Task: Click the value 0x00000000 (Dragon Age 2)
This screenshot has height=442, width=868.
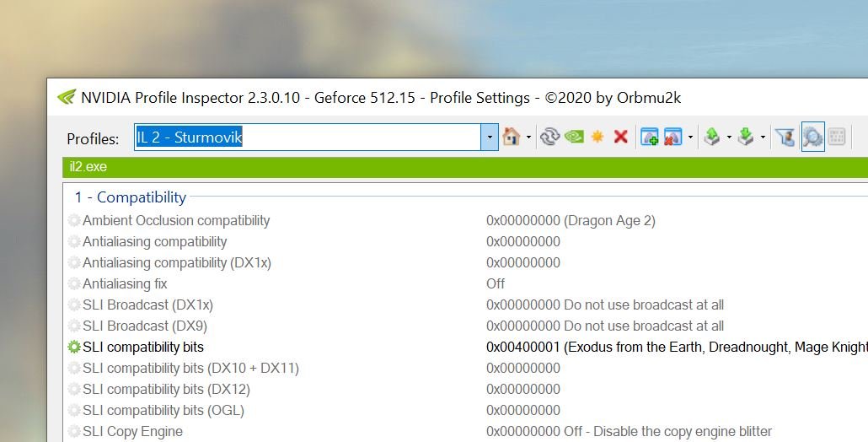Action: pos(571,220)
